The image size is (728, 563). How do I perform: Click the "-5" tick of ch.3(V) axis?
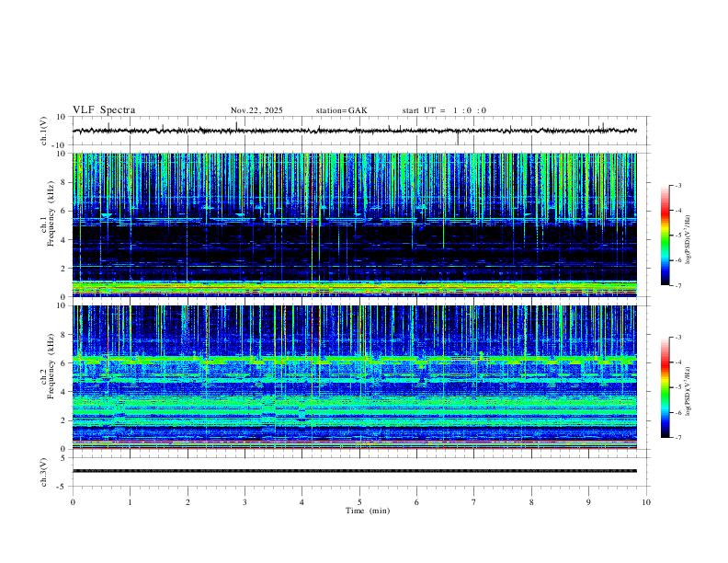[62, 487]
